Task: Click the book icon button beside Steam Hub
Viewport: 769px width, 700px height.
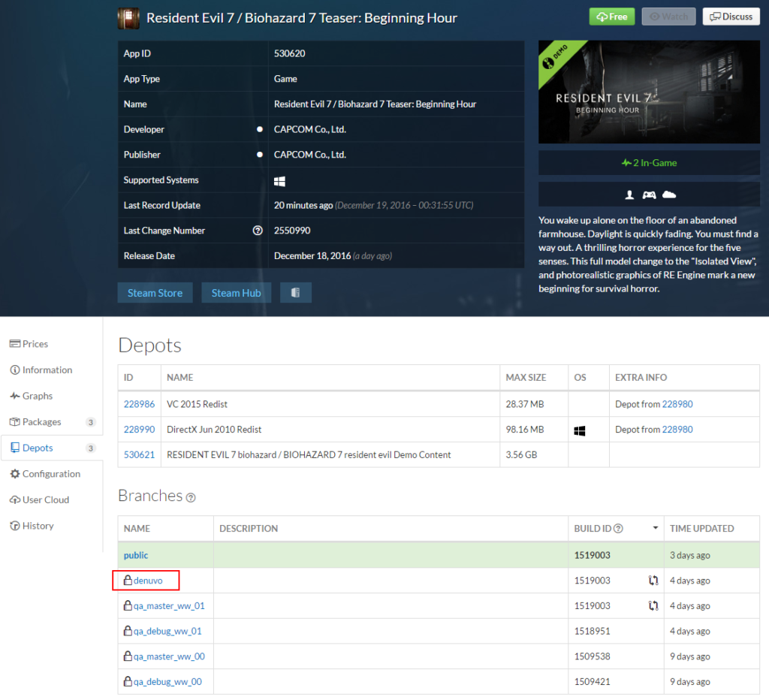Action: (295, 293)
